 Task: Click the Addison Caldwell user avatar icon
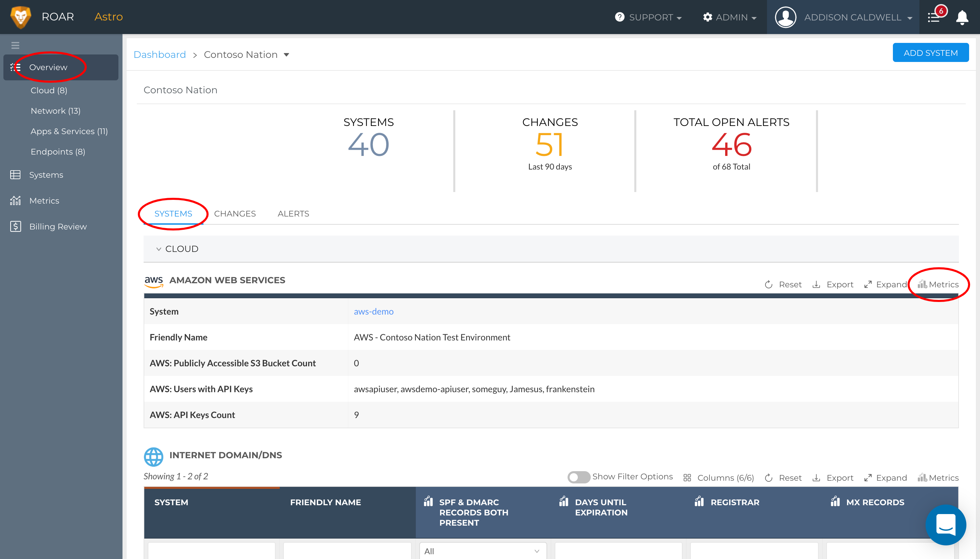pos(785,17)
